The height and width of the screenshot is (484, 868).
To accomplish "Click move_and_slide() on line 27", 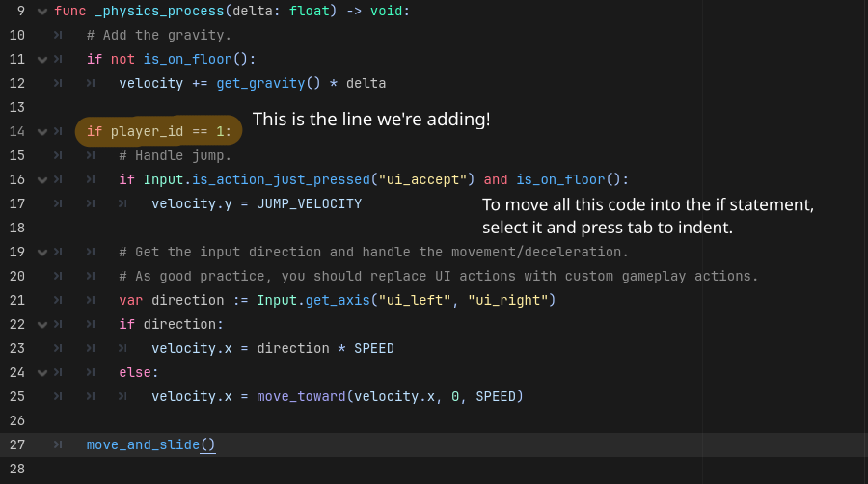I will [x=150, y=444].
